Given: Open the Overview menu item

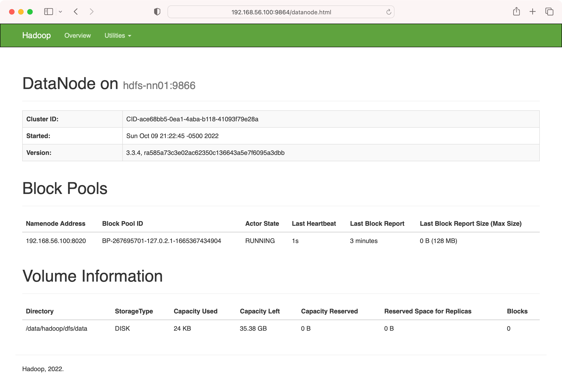Looking at the screenshot, I should (x=77, y=35).
